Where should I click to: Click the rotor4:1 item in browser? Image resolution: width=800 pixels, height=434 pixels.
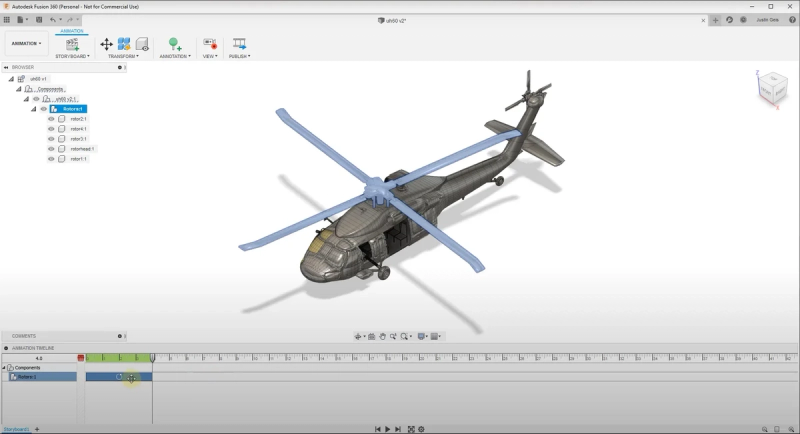tap(79, 129)
